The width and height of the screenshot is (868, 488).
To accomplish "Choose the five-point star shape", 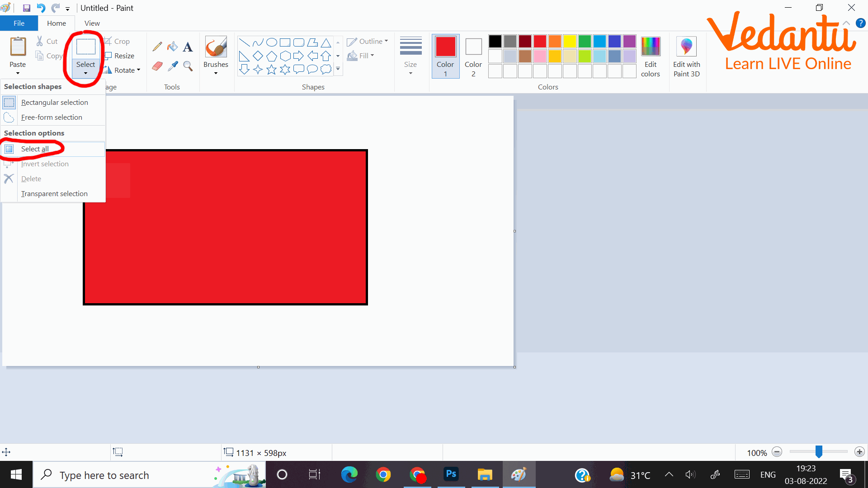I will point(271,69).
